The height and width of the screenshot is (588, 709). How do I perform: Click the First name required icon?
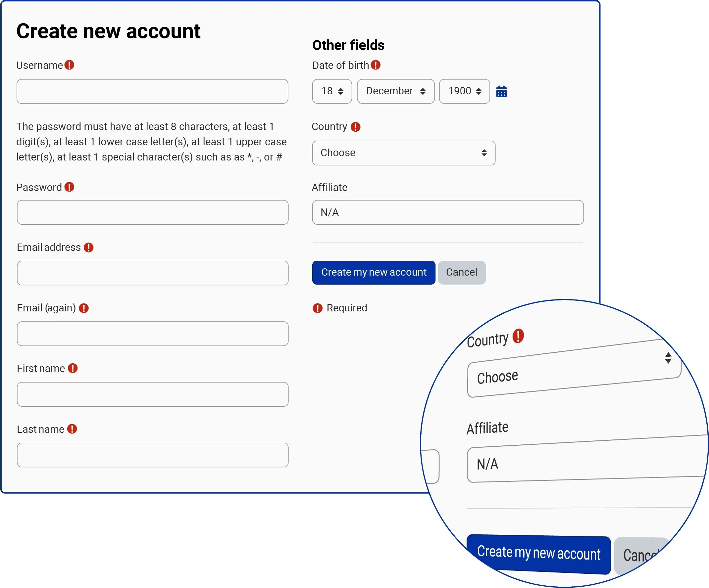[73, 368]
